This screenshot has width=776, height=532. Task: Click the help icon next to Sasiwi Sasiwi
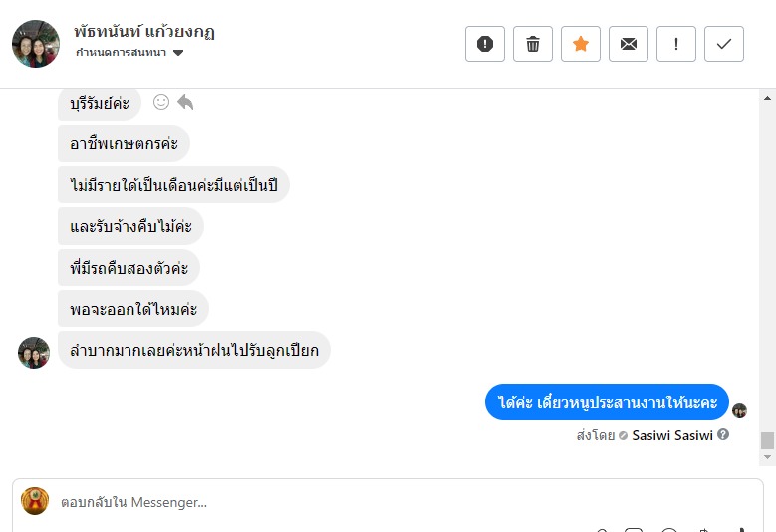pyautogui.click(x=723, y=435)
